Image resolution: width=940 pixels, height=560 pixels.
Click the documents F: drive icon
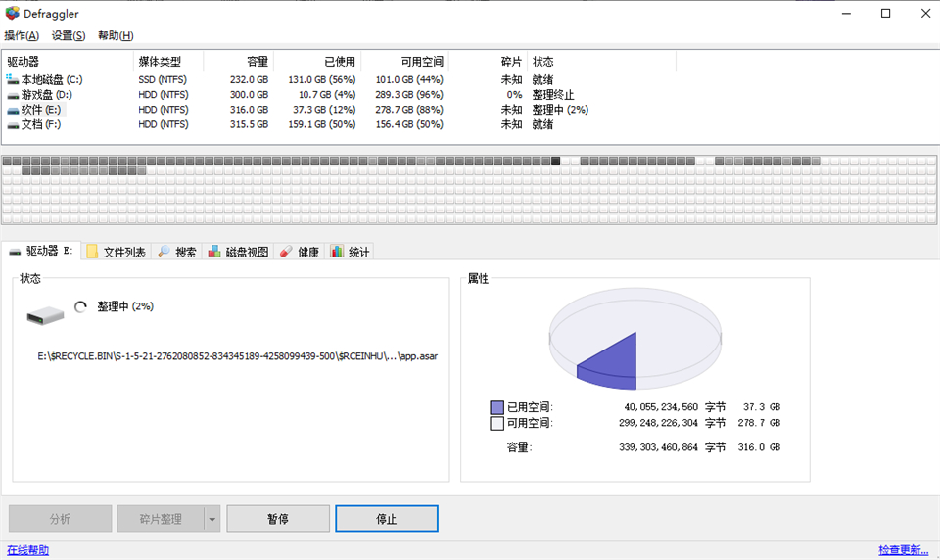point(12,125)
